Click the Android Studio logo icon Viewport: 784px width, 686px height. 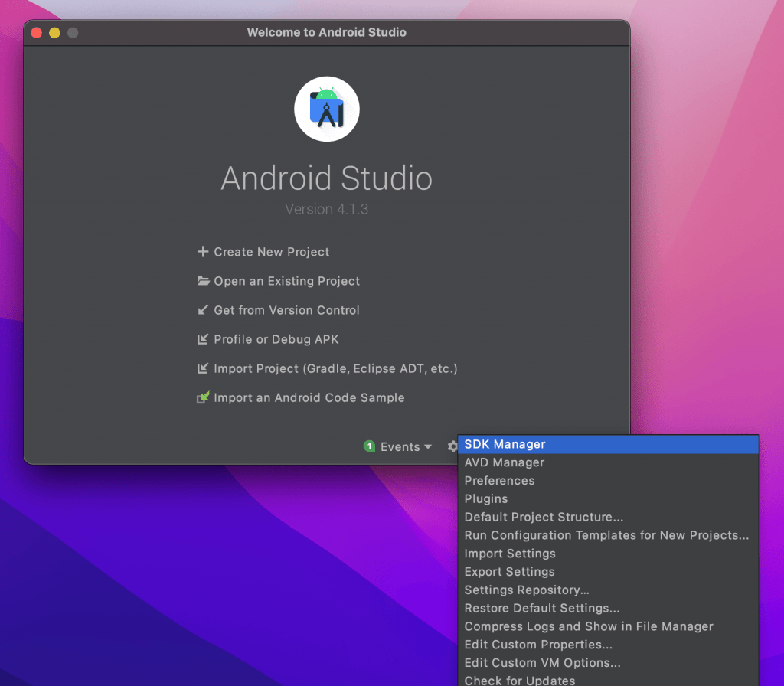(x=327, y=109)
